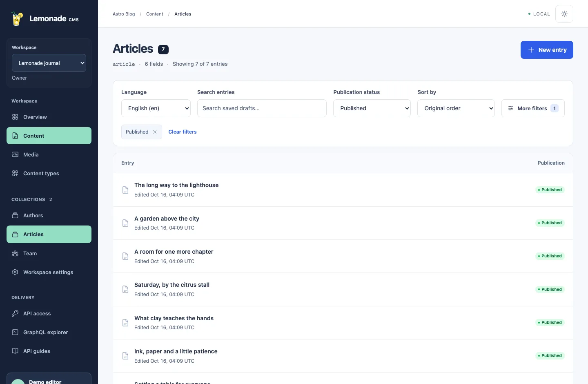
Task: Click the LOCAL environment indicator
Action: point(539,14)
